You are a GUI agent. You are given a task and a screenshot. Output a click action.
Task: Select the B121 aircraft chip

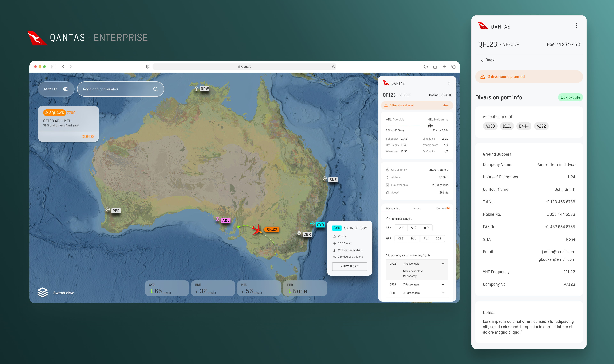507,126
